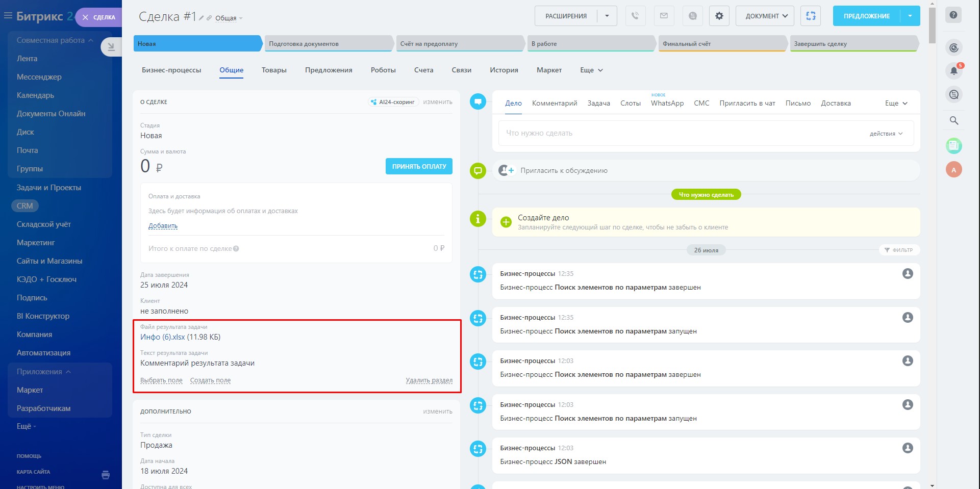Toggle the AI24-скоринг badge
Image resolution: width=980 pixels, height=489 pixels.
click(393, 102)
